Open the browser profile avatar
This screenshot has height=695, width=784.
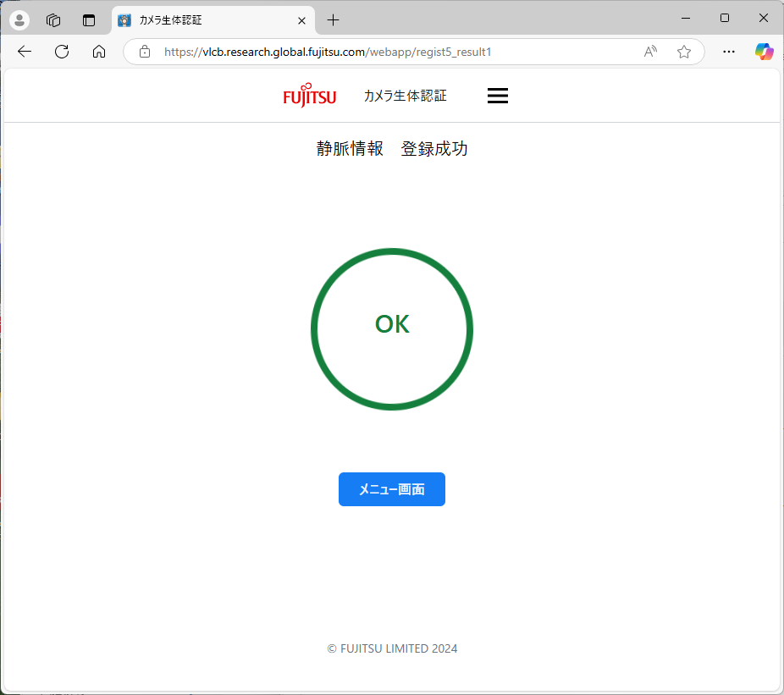click(19, 20)
